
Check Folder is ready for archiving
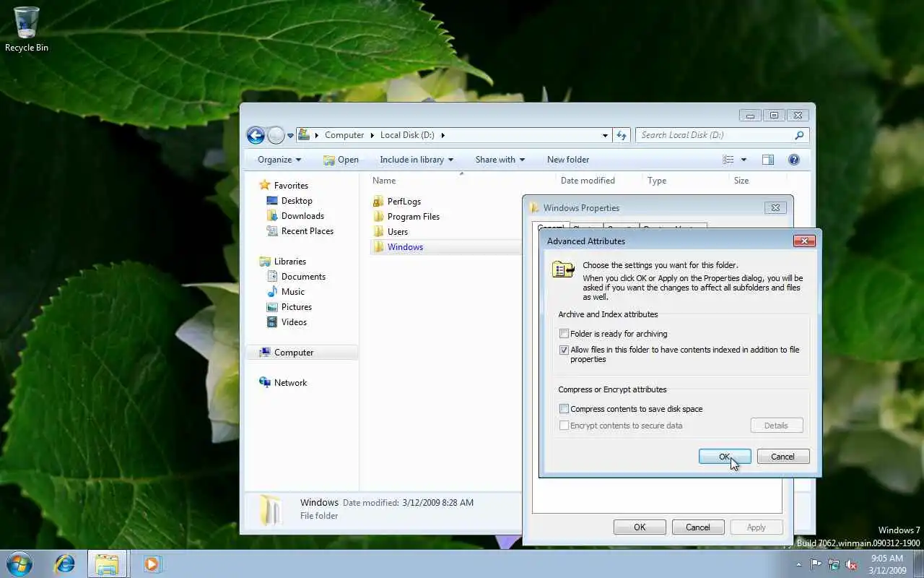click(565, 334)
